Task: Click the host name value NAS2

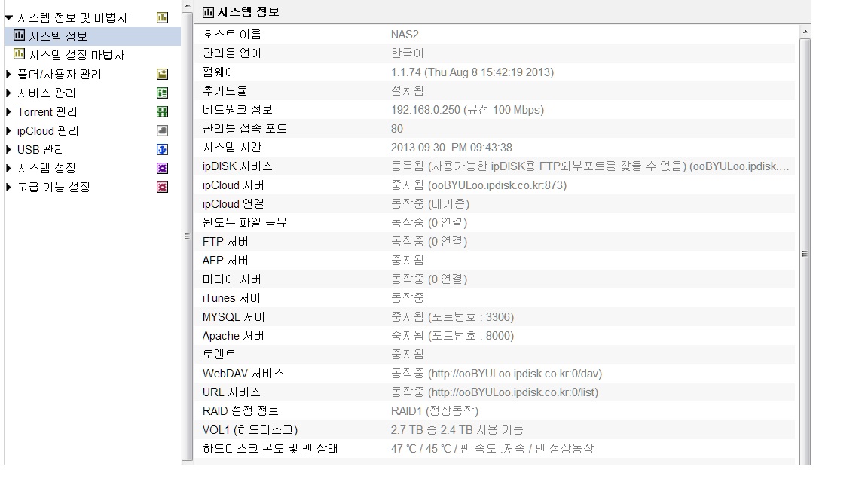Action: point(405,35)
